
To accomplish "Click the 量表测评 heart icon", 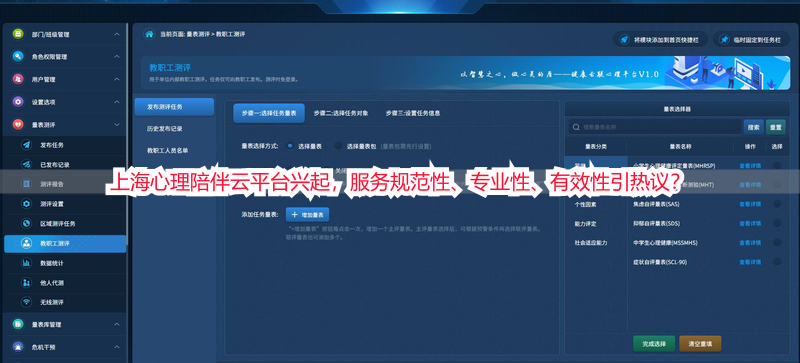I will point(18,124).
